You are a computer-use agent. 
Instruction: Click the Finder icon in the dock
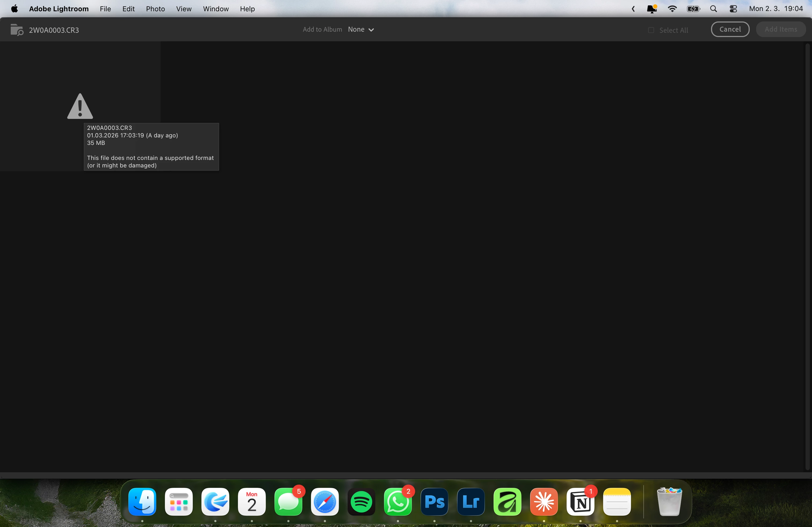142,502
